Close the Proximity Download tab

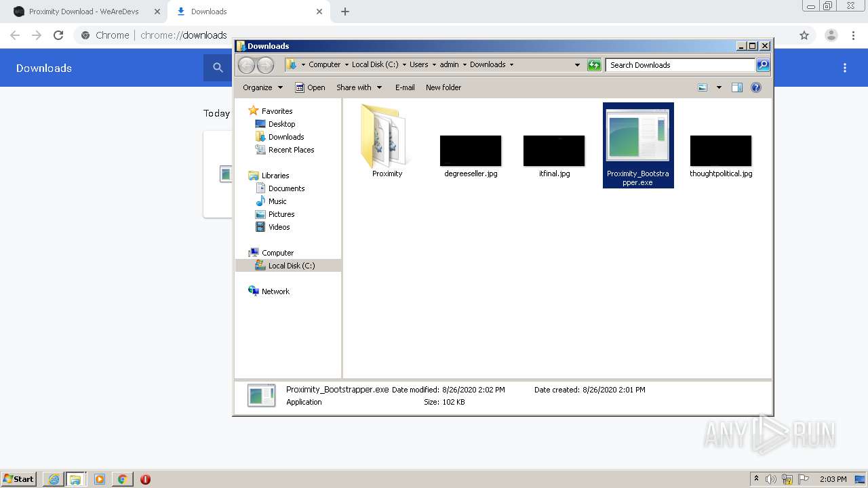tap(157, 12)
